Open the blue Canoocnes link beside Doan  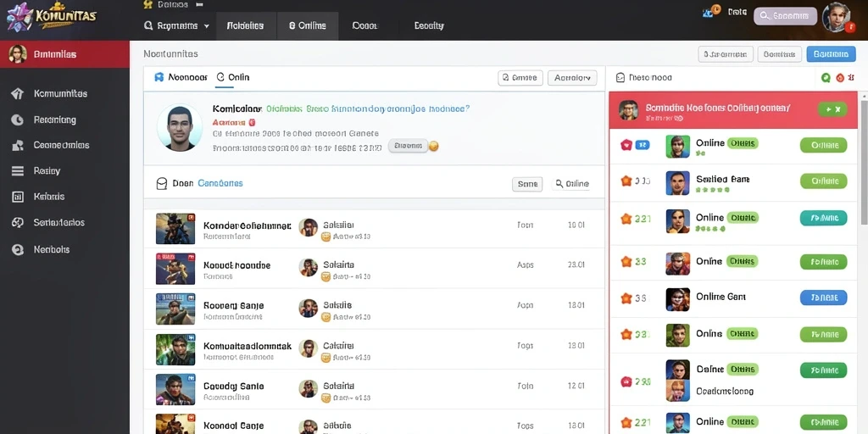220,183
